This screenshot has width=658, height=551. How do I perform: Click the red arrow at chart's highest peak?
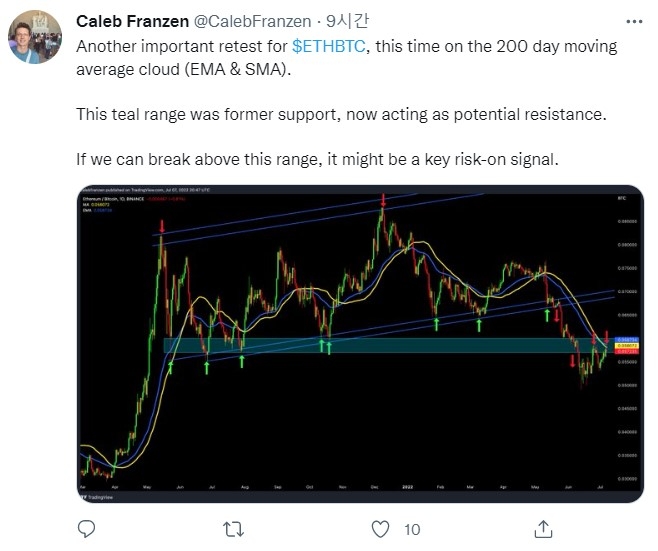(x=382, y=202)
